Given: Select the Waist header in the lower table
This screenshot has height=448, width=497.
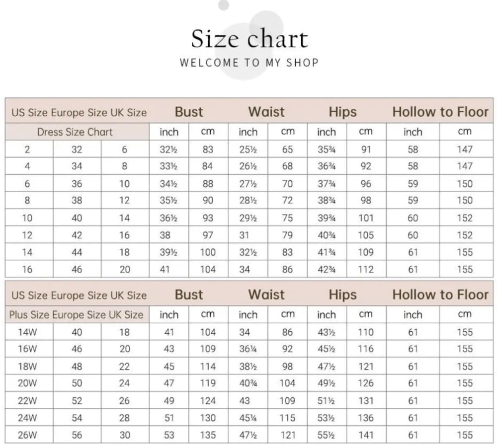Looking at the screenshot, I should click(x=267, y=295).
